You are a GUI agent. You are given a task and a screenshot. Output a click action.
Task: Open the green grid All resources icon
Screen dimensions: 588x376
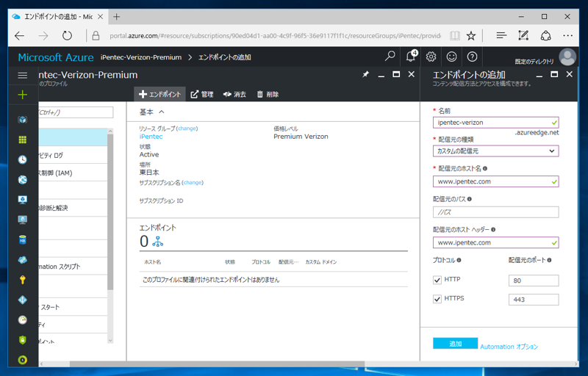[23, 140]
